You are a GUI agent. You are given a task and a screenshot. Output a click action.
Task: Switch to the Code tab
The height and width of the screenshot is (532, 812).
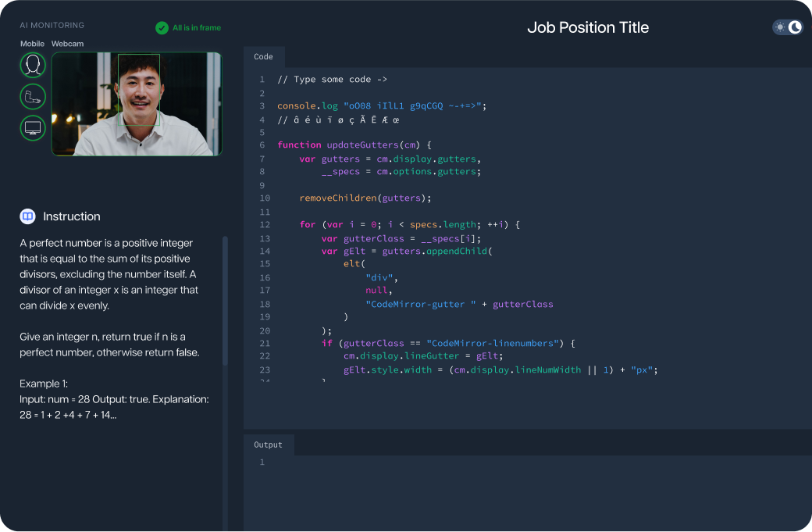pos(264,57)
